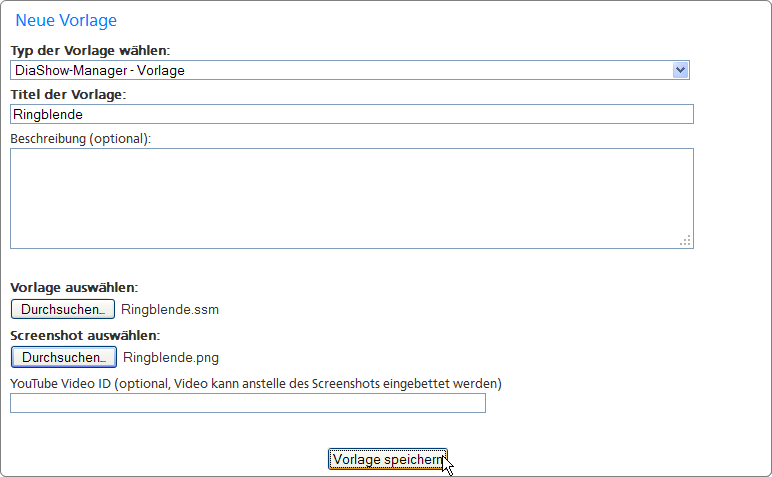Click the YouTube Video ID description text
The image size is (772, 477).
[x=256, y=383]
